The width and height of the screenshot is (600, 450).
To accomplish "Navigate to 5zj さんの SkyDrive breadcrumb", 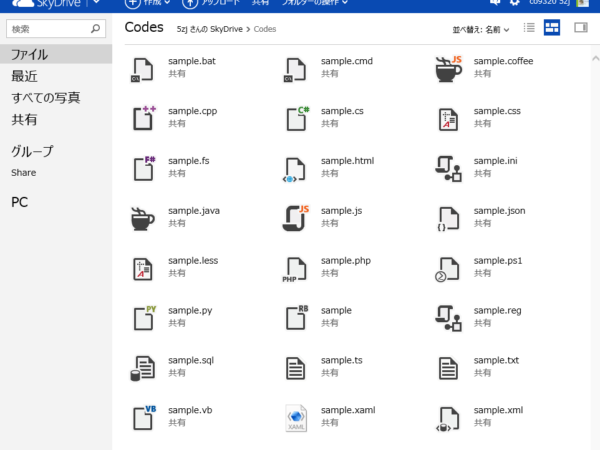I will pos(210,29).
